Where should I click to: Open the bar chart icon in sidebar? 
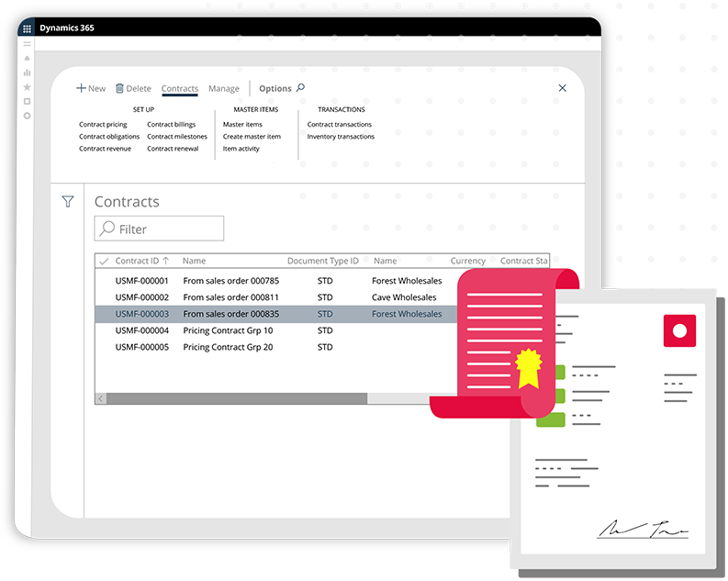pyautogui.click(x=27, y=73)
